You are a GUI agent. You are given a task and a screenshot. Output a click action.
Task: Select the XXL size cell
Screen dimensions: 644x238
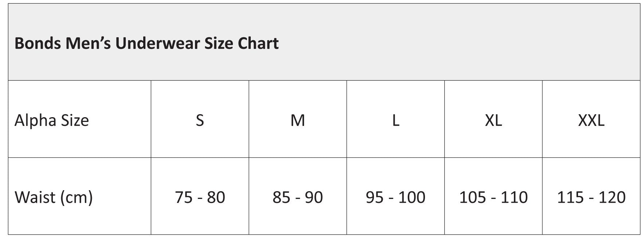[591, 120]
